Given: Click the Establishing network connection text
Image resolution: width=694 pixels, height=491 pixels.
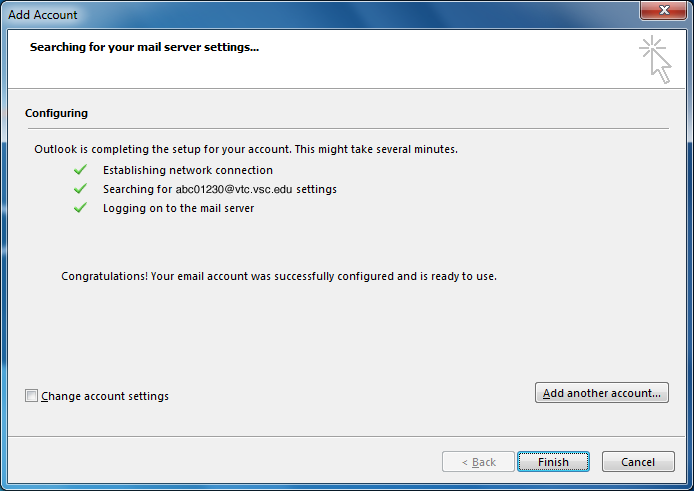Looking at the screenshot, I should (x=188, y=170).
